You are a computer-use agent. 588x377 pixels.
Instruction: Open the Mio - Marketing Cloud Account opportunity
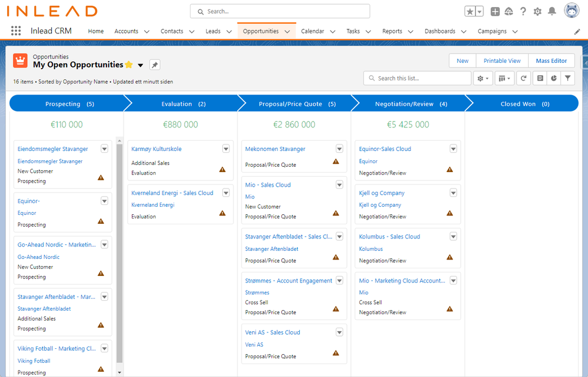[x=402, y=281]
